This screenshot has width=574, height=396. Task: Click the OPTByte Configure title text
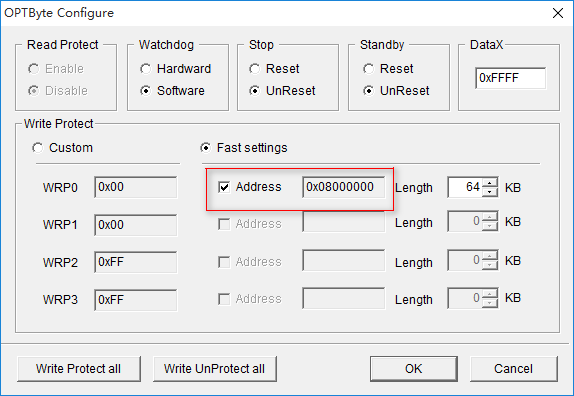point(59,13)
